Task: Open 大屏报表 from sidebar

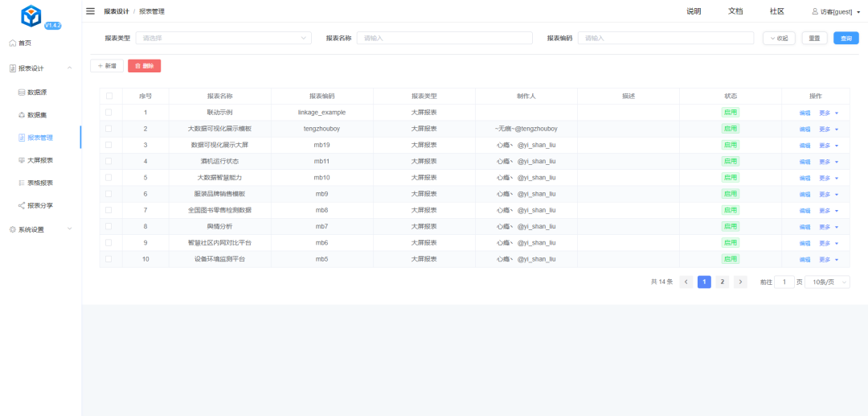Action: [x=39, y=160]
